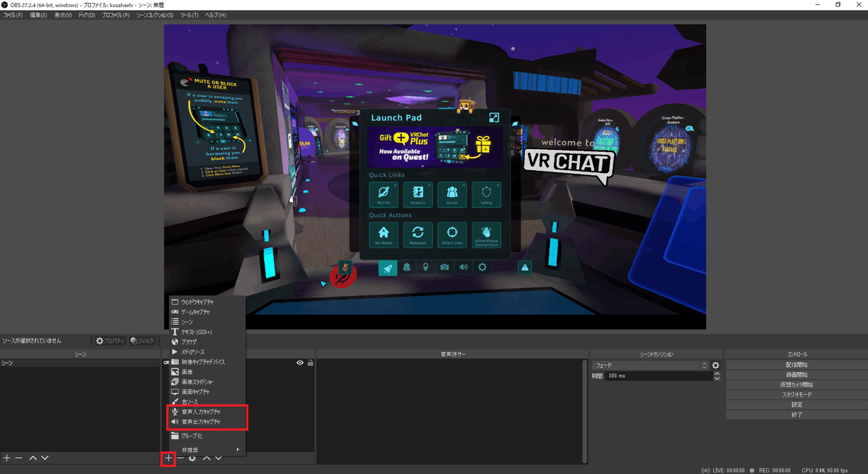This screenshot has width=868, height=474.
Task: Open the gear icon in the sources toolbar
Action: [191, 457]
